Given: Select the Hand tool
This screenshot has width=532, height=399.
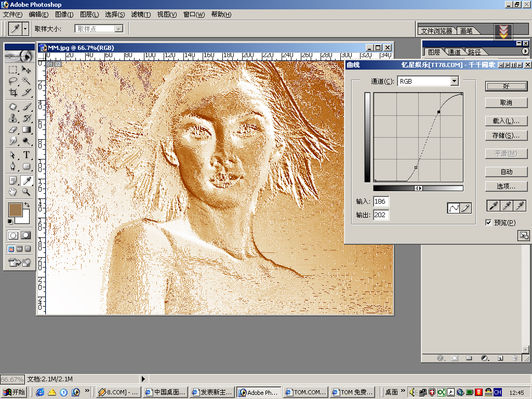Looking at the screenshot, I should [x=13, y=192].
